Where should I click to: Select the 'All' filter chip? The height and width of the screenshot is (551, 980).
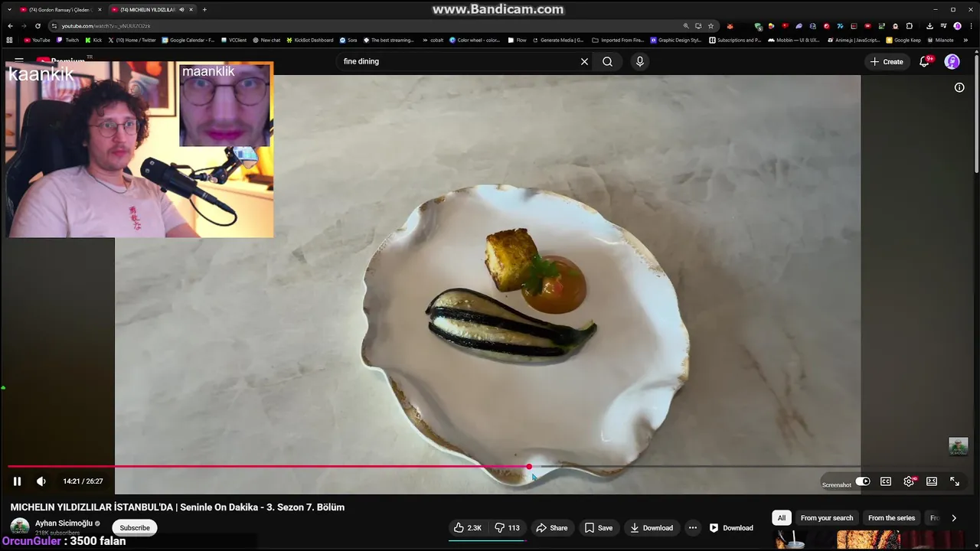[781, 518]
